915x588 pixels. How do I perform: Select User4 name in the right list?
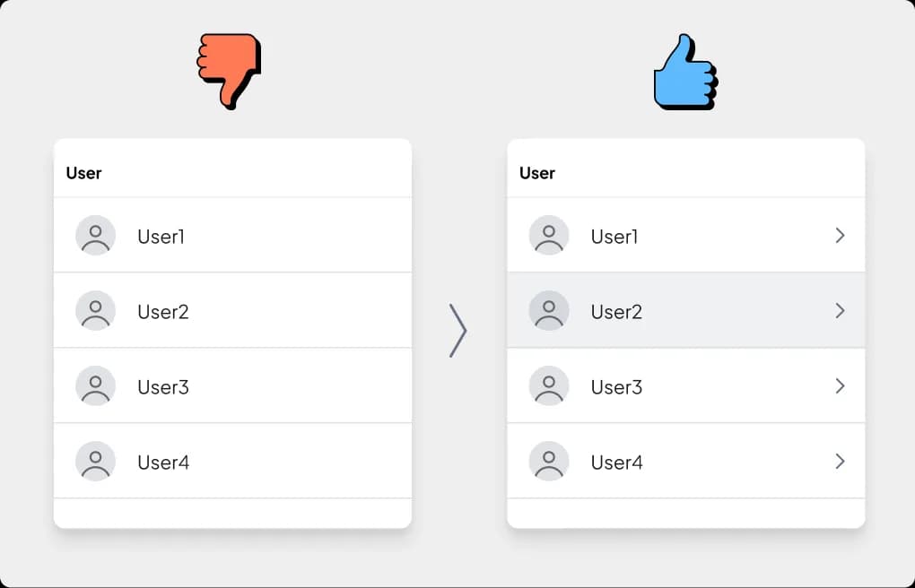point(617,462)
